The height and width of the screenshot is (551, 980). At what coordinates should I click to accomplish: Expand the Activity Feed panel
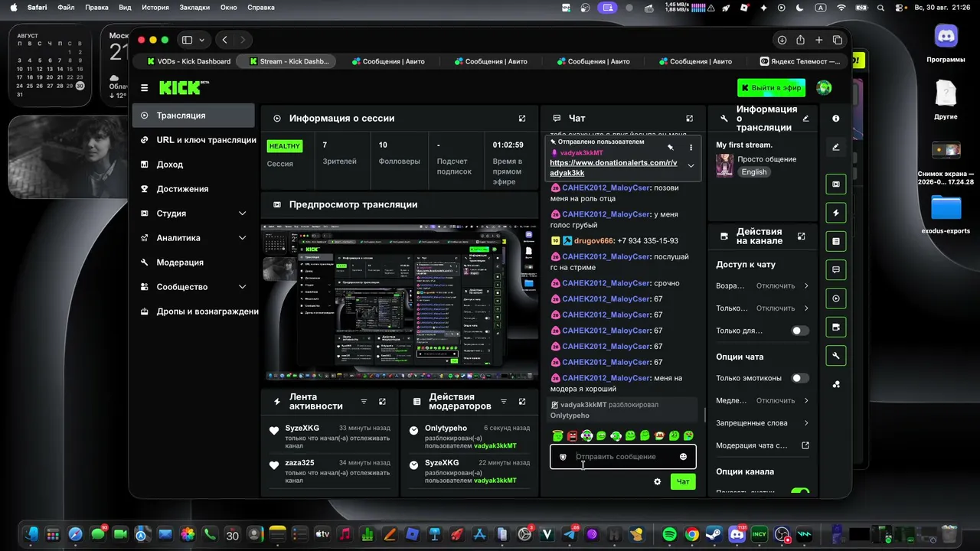click(x=382, y=401)
